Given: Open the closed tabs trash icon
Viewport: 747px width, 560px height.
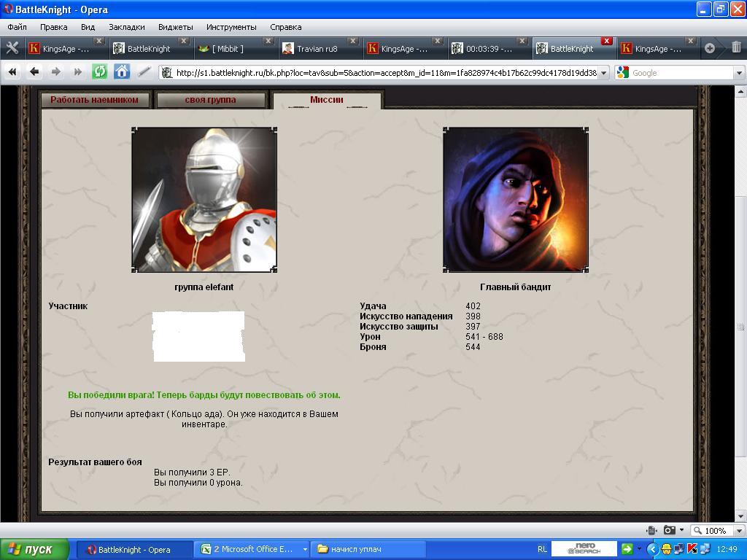Looking at the screenshot, I should (x=736, y=47).
